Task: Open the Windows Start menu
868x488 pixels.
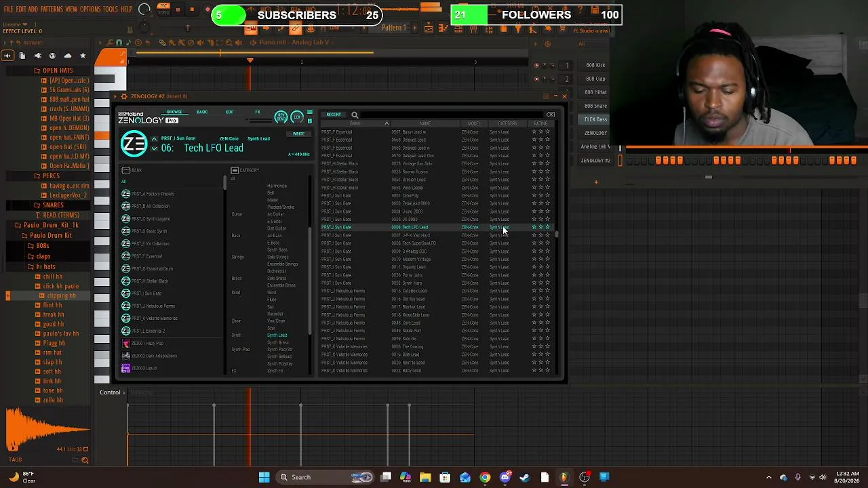Action: 264,477
